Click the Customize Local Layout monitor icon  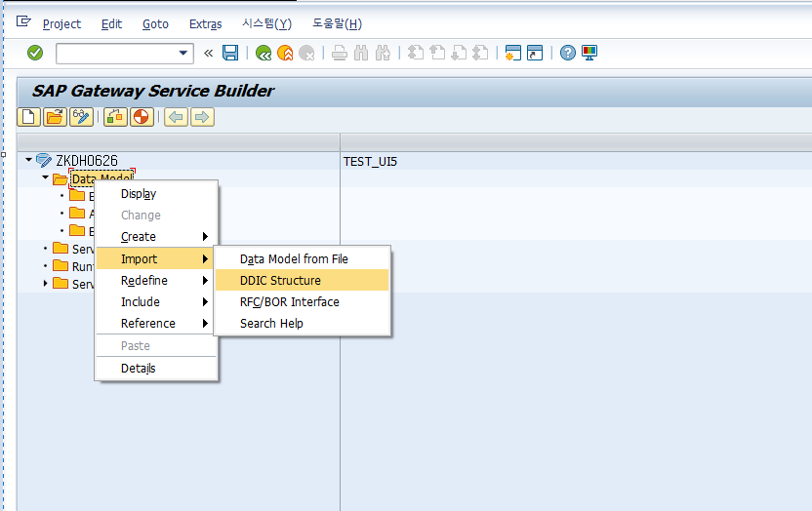coord(589,53)
